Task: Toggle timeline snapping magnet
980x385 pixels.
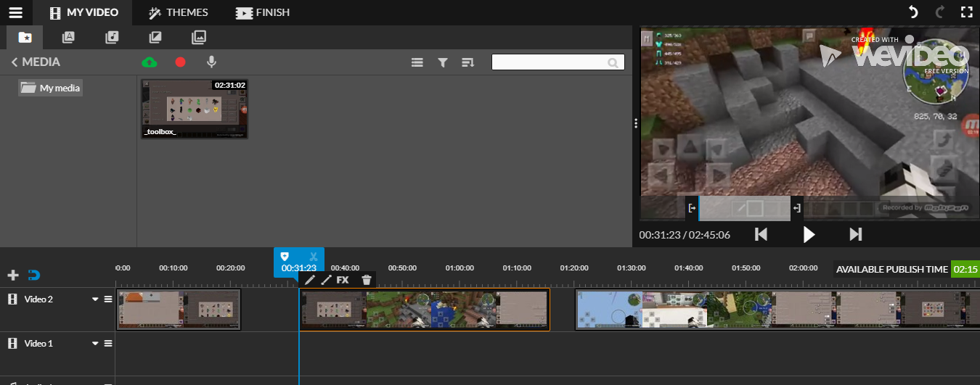Action: (34, 275)
